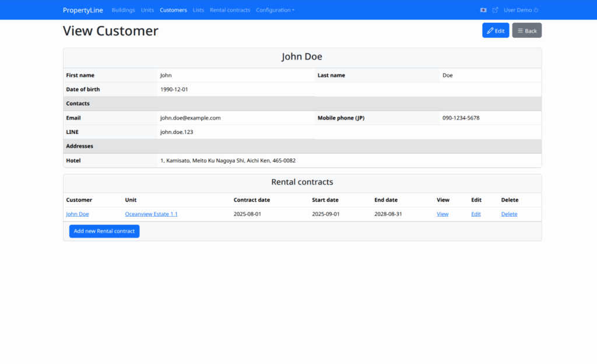Click the blue Edit button with pencil icon

tap(496, 30)
